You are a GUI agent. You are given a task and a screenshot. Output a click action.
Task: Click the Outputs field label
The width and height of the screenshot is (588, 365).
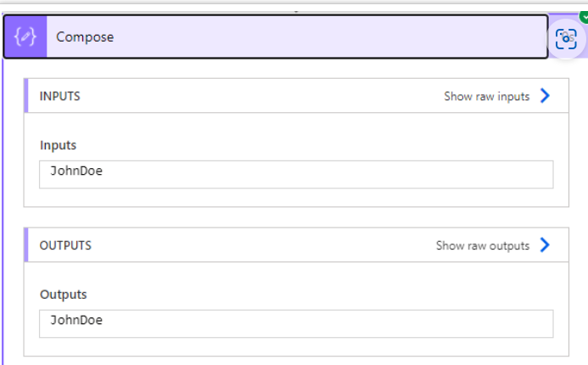click(63, 295)
